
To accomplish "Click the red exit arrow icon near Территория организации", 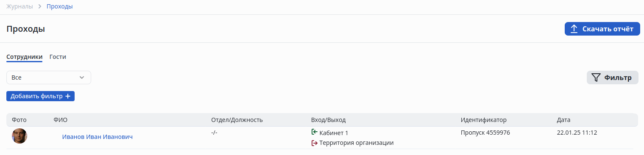I will pos(314,143).
